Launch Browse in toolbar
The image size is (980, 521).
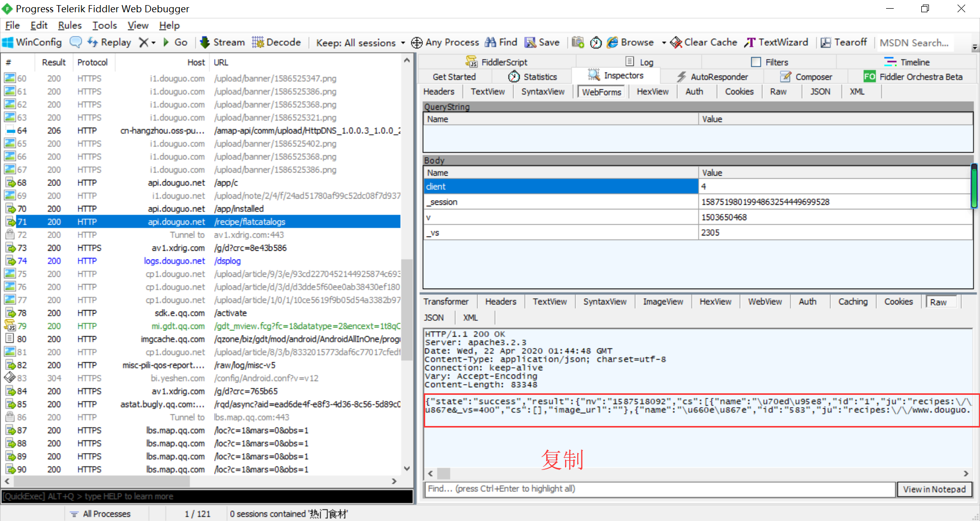click(630, 42)
